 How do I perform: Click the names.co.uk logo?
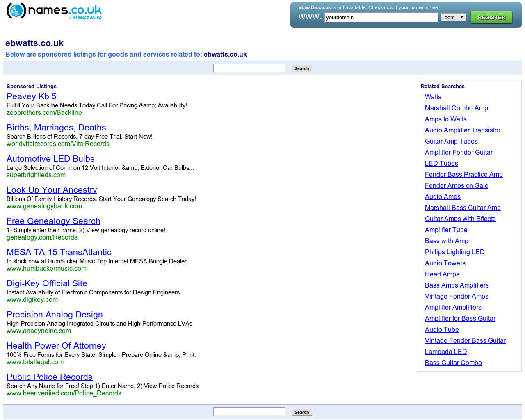coord(54,11)
